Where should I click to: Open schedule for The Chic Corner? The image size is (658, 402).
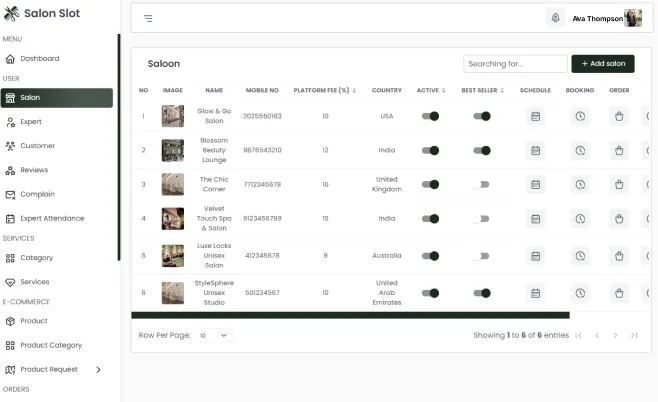pyautogui.click(x=535, y=184)
